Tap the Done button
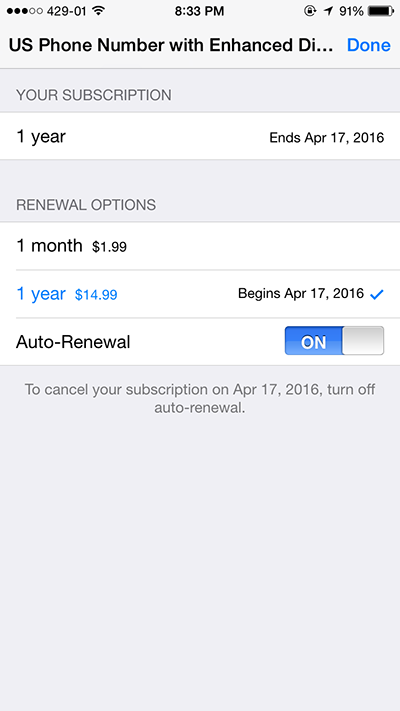 click(x=369, y=45)
